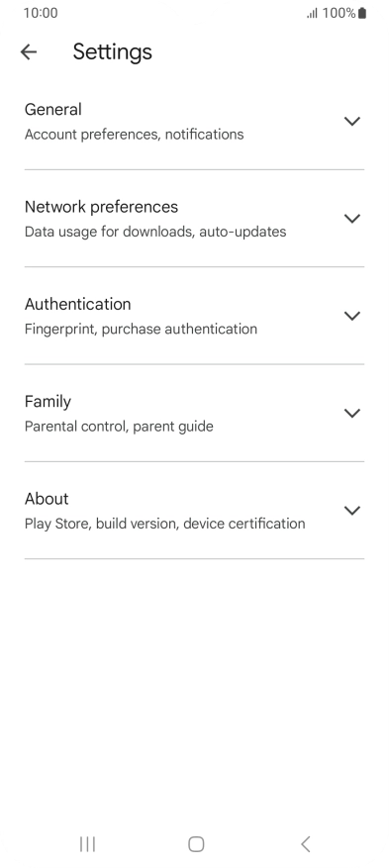Screen dimensions: 389x868
Task: Select the About heading
Action: 47,499
